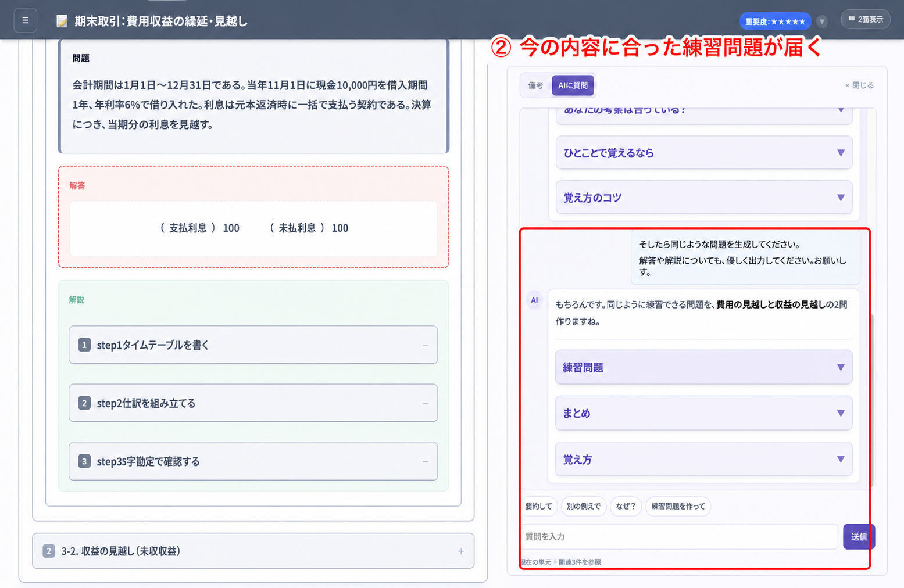Click the なぜ？ suggestion chip

click(626, 506)
